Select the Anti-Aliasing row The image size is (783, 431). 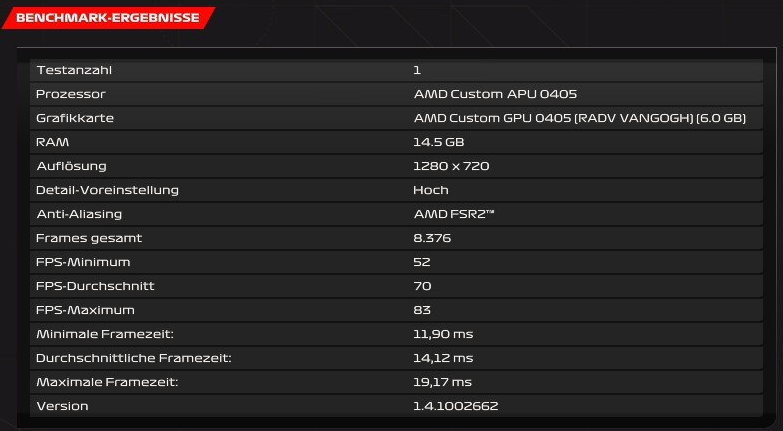[x=396, y=214]
